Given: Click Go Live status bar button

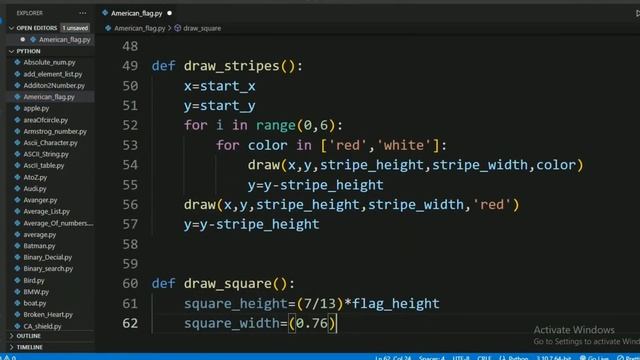Looking at the screenshot, I should pos(595,358).
